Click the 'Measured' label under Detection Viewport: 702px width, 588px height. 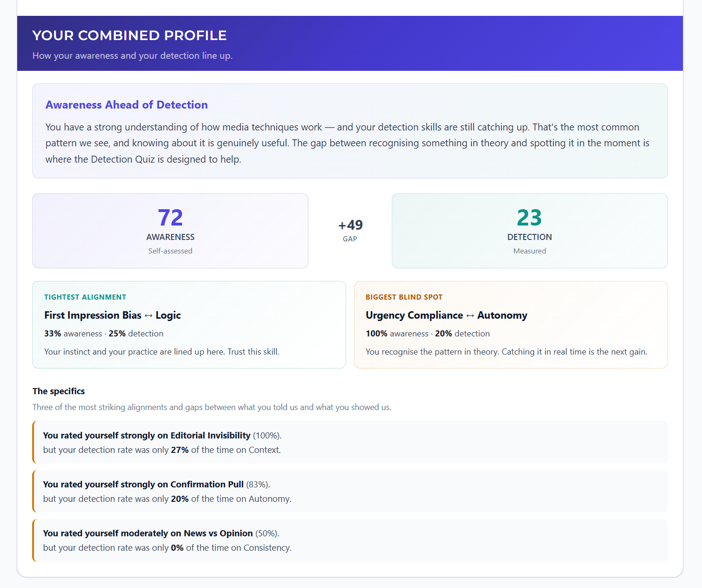click(x=529, y=251)
